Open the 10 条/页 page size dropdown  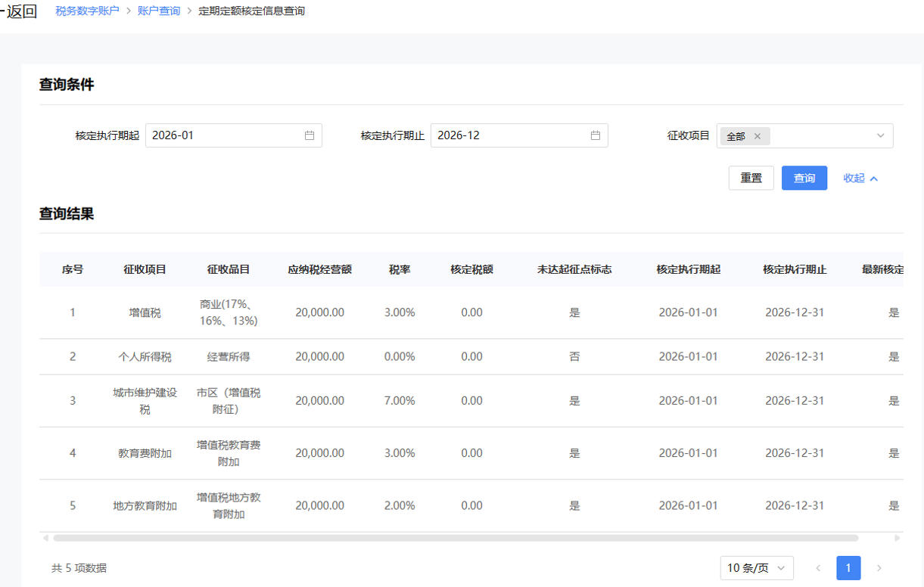[x=758, y=568]
